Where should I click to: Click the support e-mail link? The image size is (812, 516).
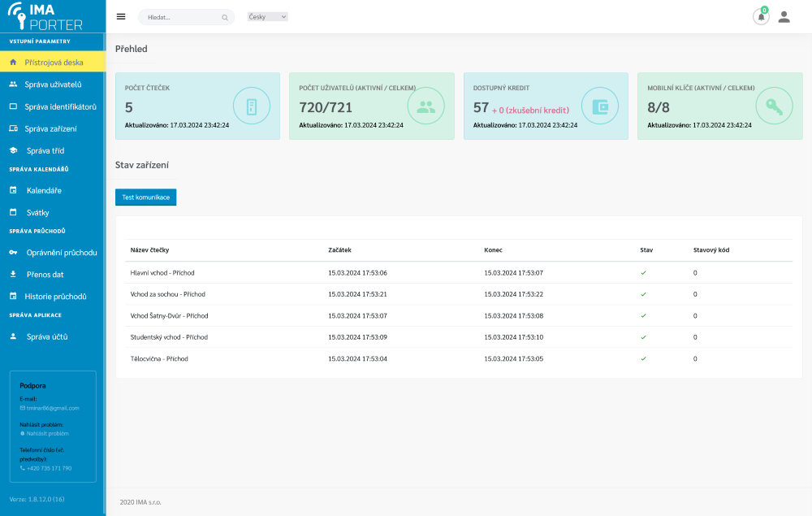tap(52, 408)
